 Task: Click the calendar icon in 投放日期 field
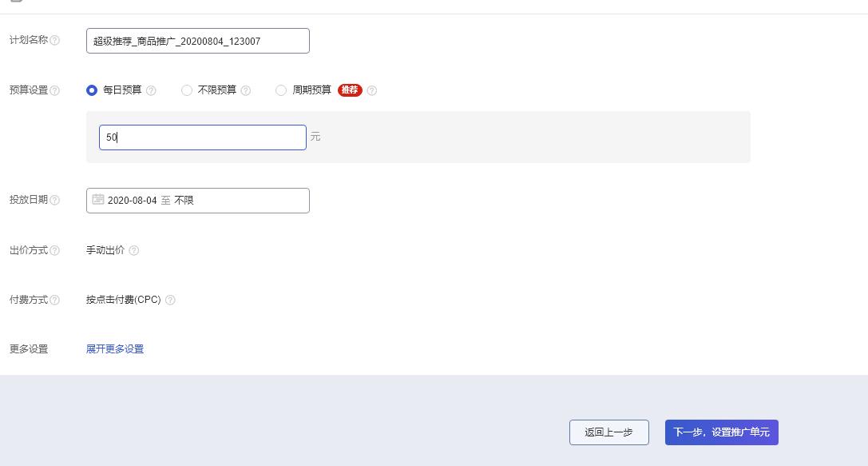pos(97,200)
